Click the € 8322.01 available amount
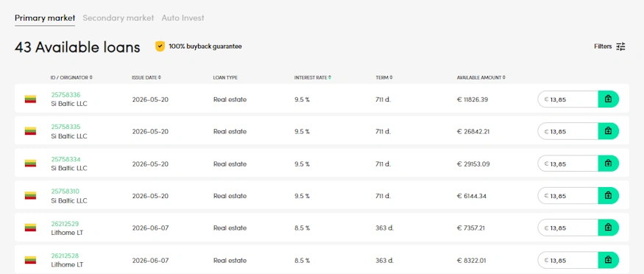Viewport: 644px width, 274px height. coord(472,261)
